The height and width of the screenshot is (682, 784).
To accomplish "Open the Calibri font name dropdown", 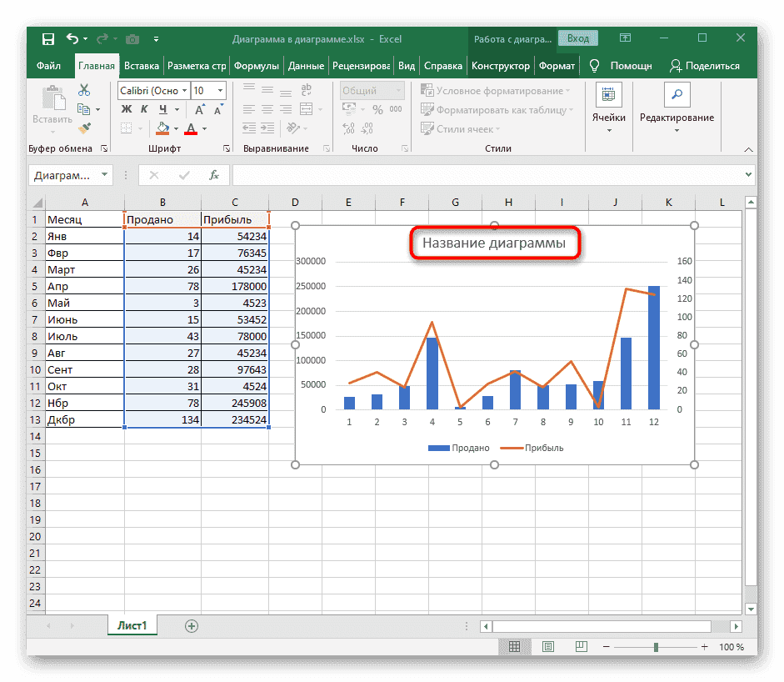I will pyautogui.click(x=184, y=91).
